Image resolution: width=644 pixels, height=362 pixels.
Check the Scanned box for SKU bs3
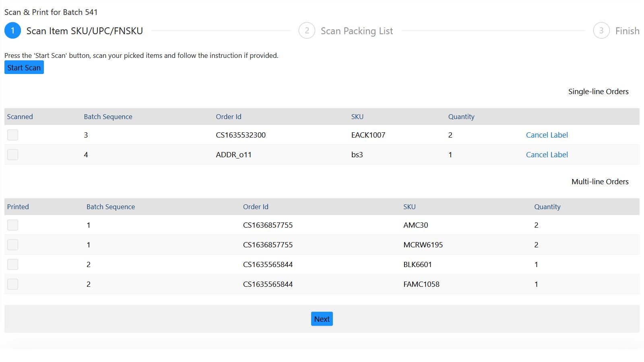pyautogui.click(x=12, y=154)
